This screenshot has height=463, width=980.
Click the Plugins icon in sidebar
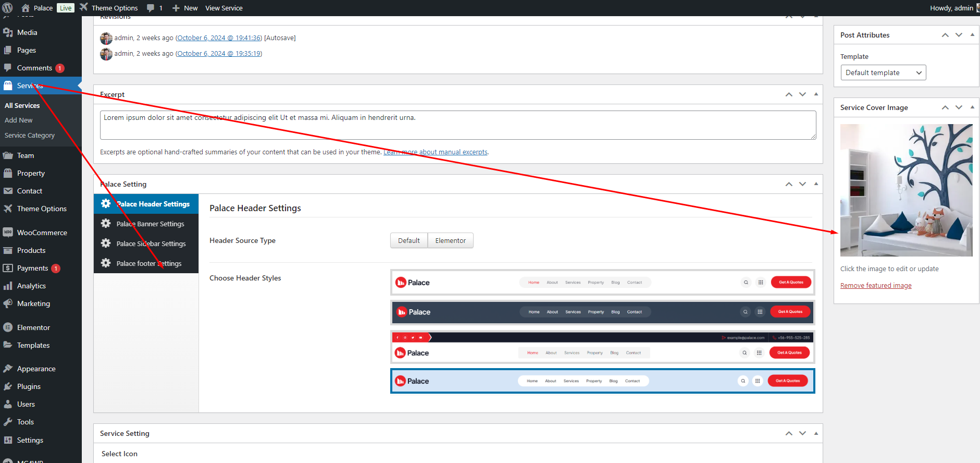click(8, 386)
